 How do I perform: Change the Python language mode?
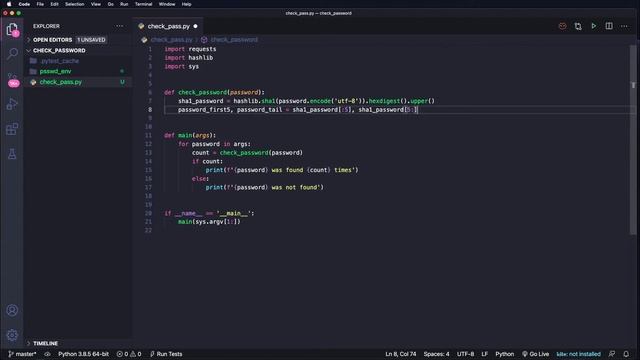pyautogui.click(x=504, y=354)
